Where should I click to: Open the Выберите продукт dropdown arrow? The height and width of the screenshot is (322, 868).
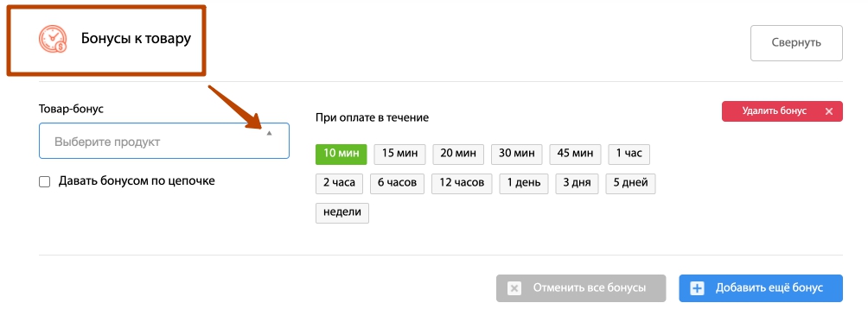[x=269, y=134]
